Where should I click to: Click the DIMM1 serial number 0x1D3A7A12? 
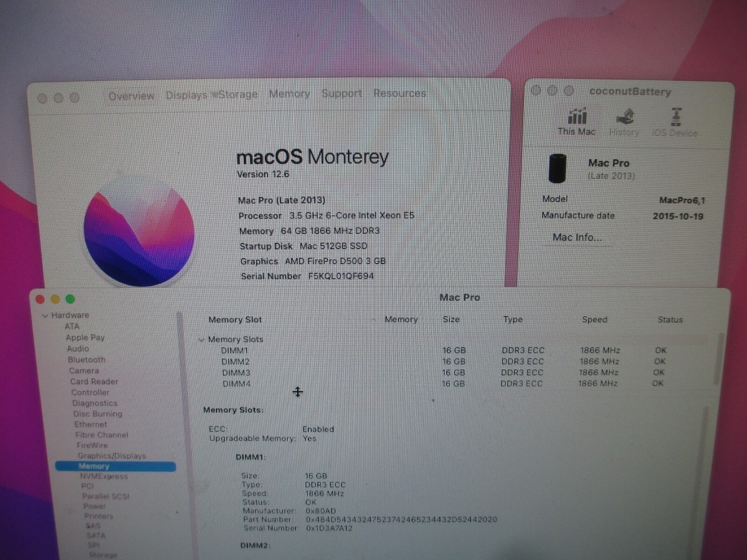[x=329, y=528]
